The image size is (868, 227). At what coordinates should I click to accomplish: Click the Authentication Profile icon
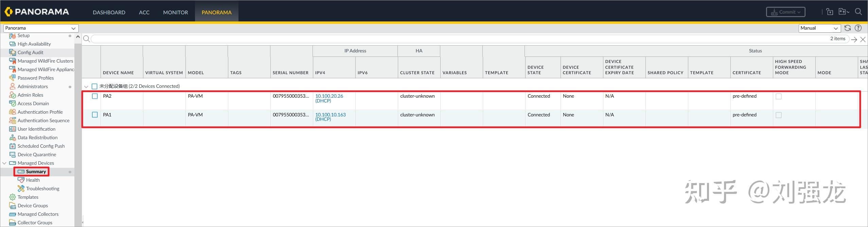pyautogui.click(x=13, y=112)
